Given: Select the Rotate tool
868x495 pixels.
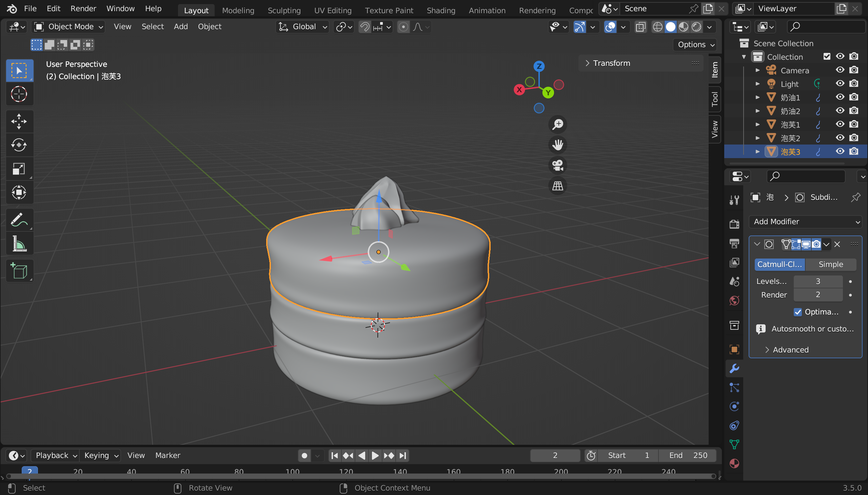Looking at the screenshot, I should 19,145.
